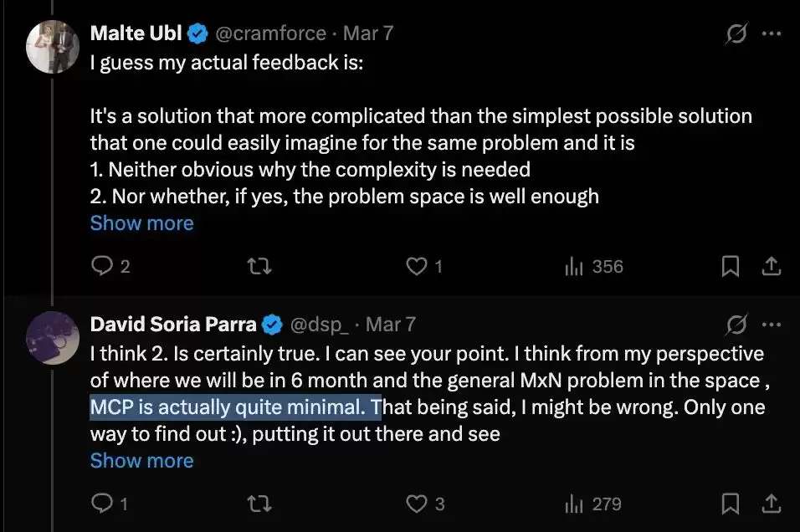
Task: Share Malte Ubl's tweet
Action: pyautogui.click(x=772, y=266)
